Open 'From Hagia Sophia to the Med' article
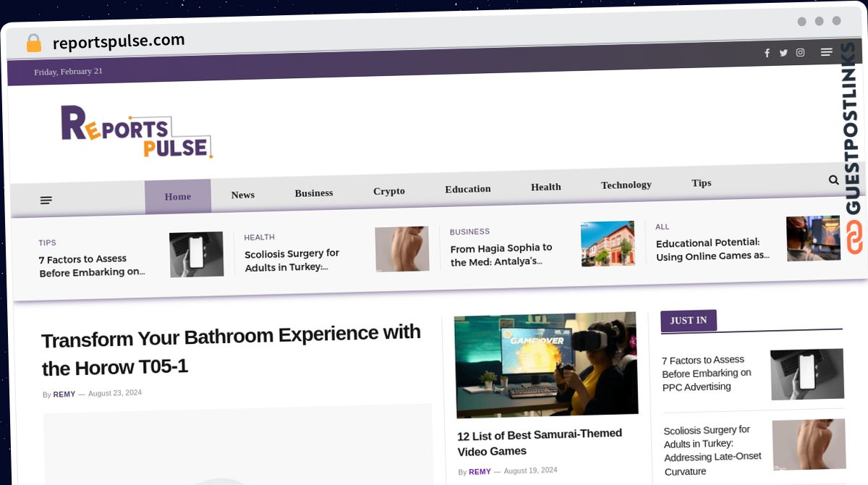Image resolution: width=868 pixels, height=485 pixels. [501, 255]
